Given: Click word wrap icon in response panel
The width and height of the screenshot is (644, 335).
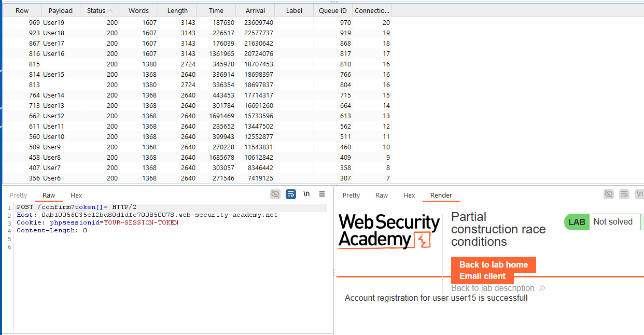Looking at the screenshot, I should pyautogui.click(x=624, y=194).
